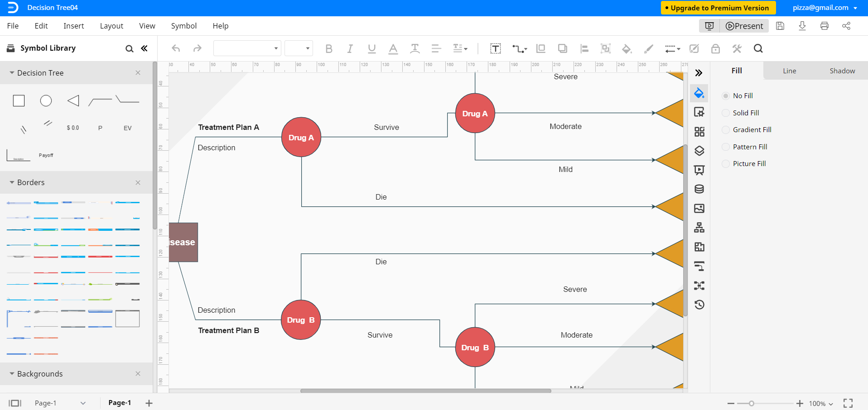Open the Layout menu
This screenshot has width=868, height=410.
111,26
